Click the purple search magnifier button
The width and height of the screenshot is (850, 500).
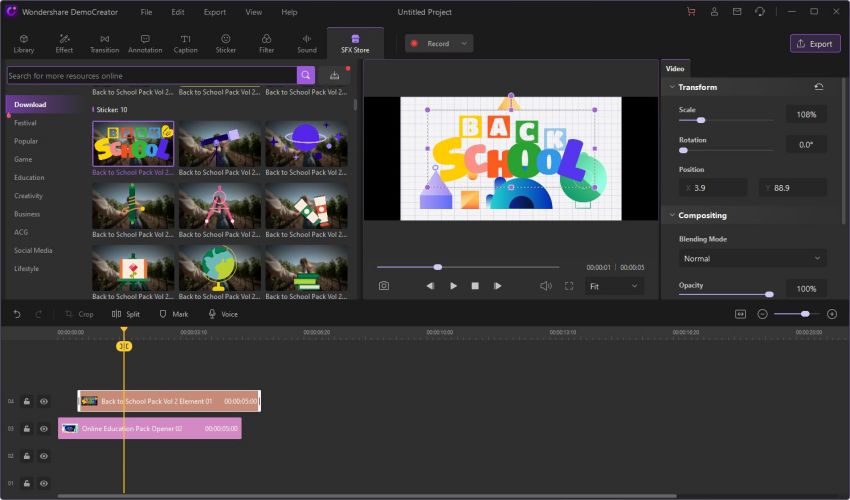click(x=306, y=75)
